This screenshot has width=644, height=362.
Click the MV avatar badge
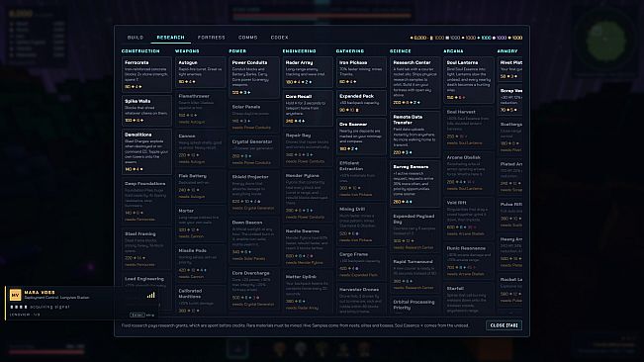tap(15, 295)
